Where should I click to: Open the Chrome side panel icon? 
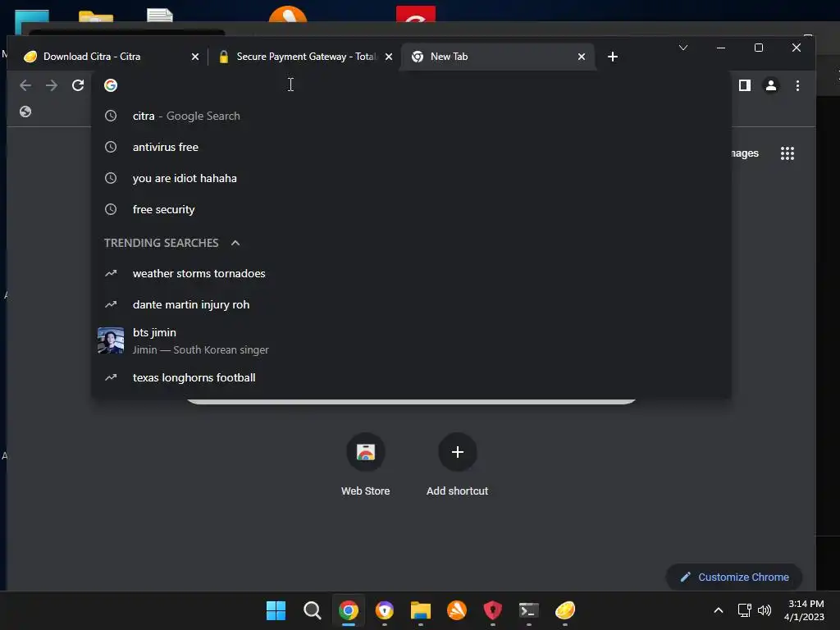tap(745, 85)
